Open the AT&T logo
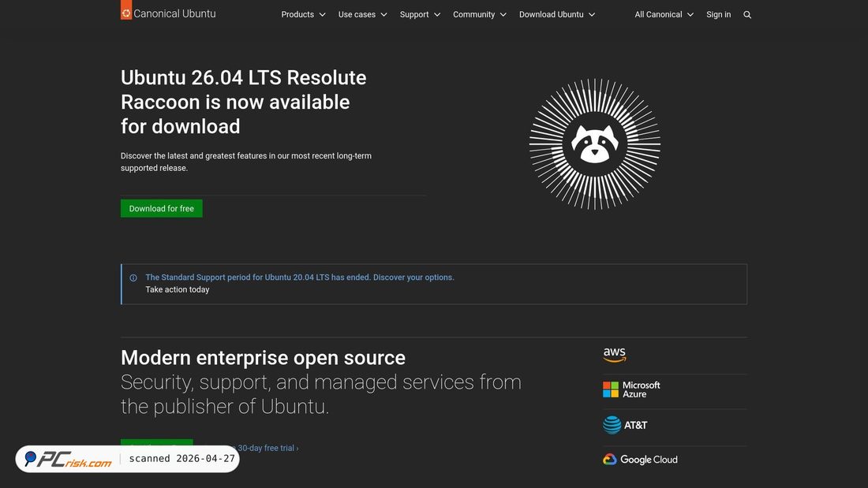This screenshot has height=488, width=868. click(x=625, y=425)
